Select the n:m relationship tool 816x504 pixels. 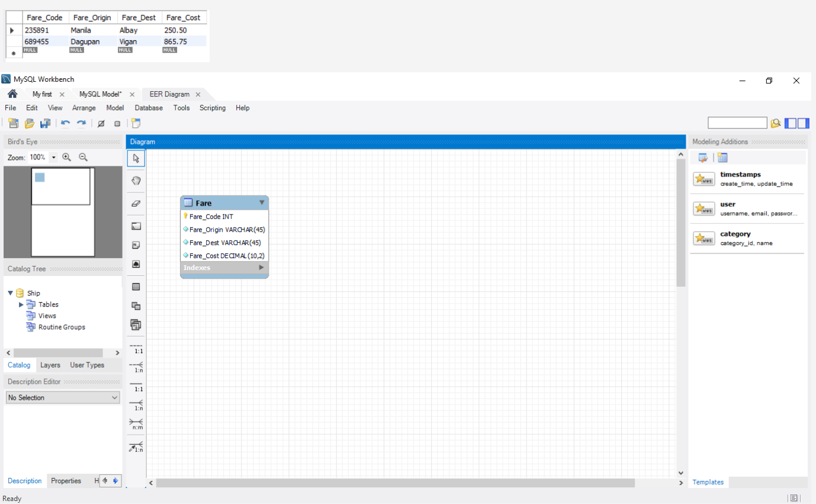pos(136,423)
